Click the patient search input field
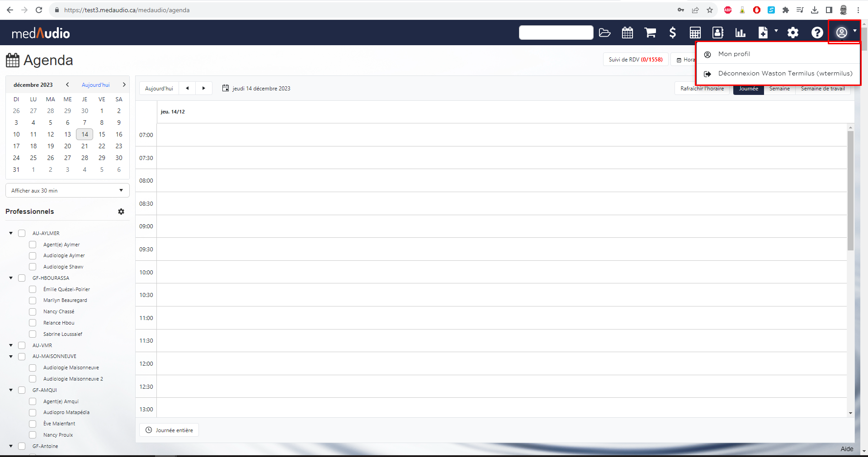868x457 pixels. tap(556, 33)
